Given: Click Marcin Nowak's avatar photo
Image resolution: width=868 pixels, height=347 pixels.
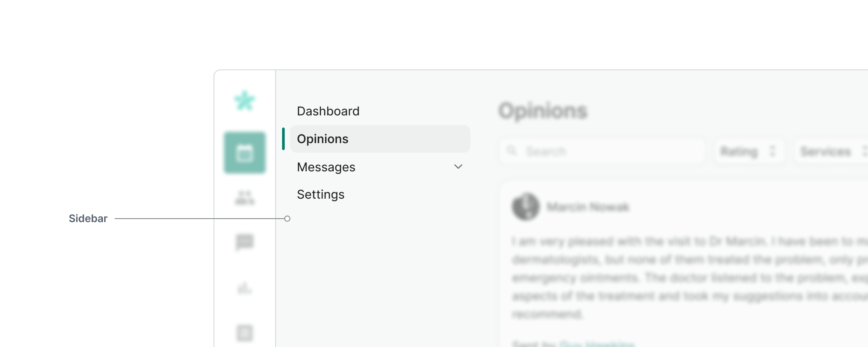Looking at the screenshot, I should pyautogui.click(x=526, y=207).
